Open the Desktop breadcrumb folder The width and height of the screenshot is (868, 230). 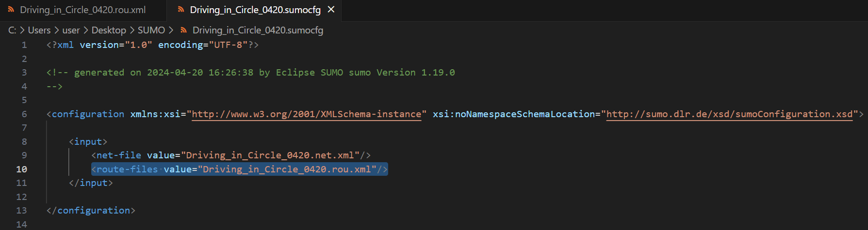click(x=109, y=30)
